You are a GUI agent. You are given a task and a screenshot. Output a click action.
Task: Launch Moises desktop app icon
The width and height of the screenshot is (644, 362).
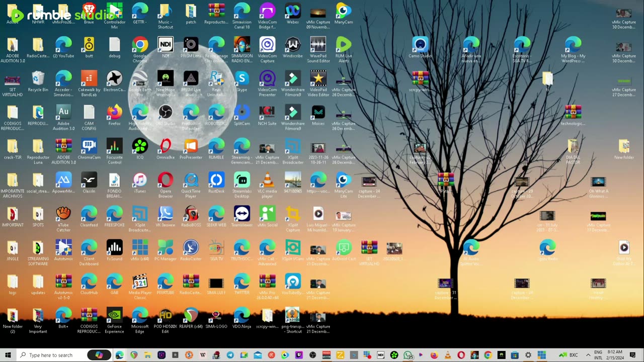pyautogui.click(x=318, y=115)
